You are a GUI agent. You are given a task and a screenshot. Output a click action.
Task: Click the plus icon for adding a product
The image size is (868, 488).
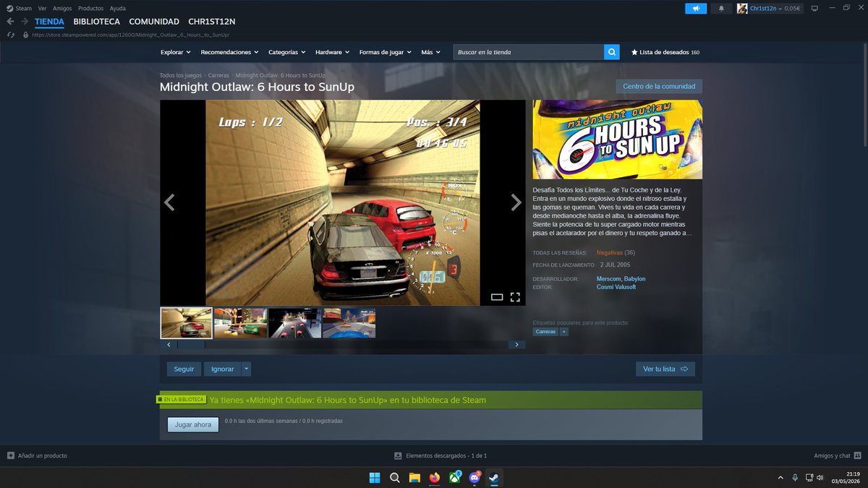click(x=11, y=455)
